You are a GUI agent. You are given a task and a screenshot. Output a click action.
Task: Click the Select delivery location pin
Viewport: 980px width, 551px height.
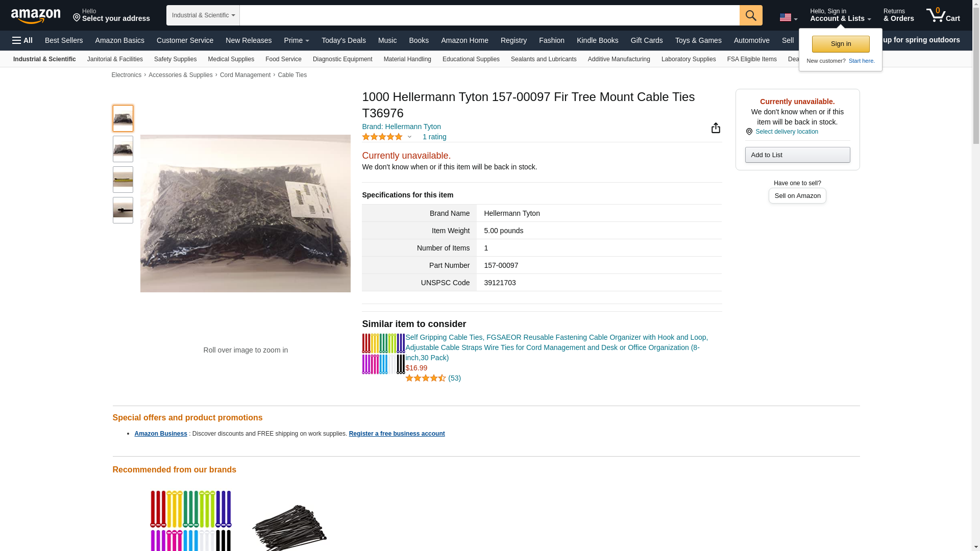749,132
